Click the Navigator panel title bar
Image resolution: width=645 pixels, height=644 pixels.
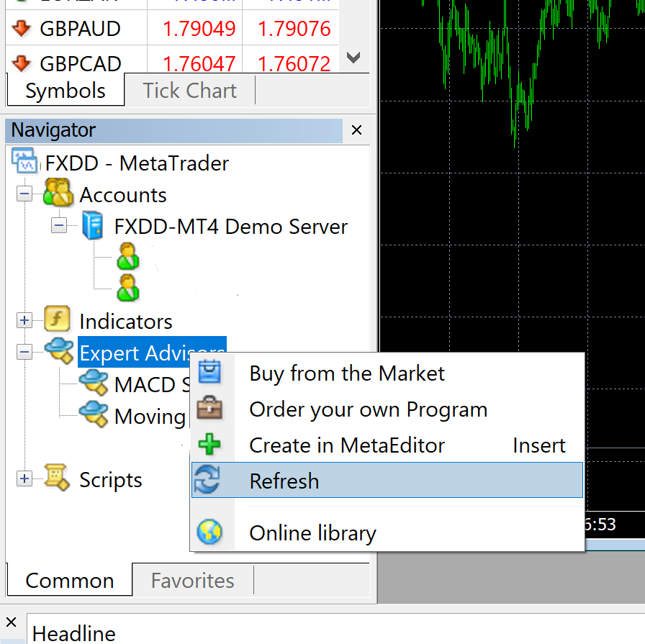pos(174,130)
